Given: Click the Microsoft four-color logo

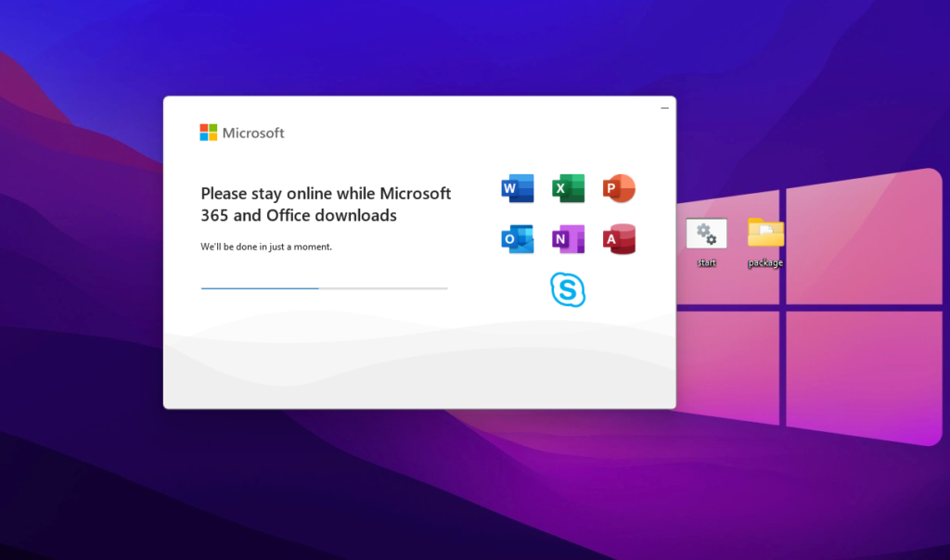Looking at the screenshot, I should click(209, 133).
